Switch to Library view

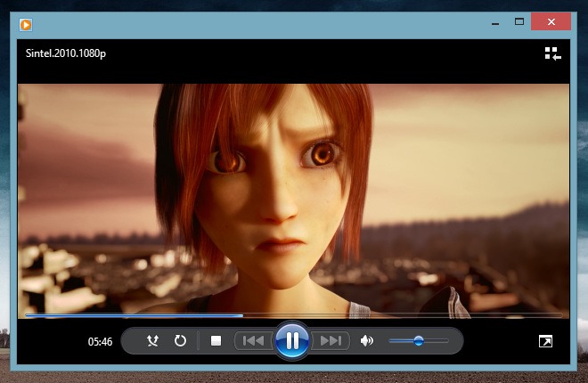[552, 53]
